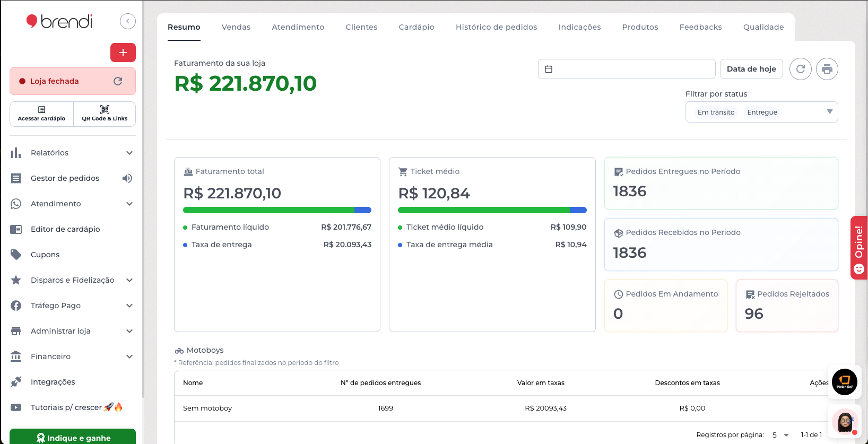
Task: Expand Disparos e Fidelização chevron
Action: tap(129, 280)
